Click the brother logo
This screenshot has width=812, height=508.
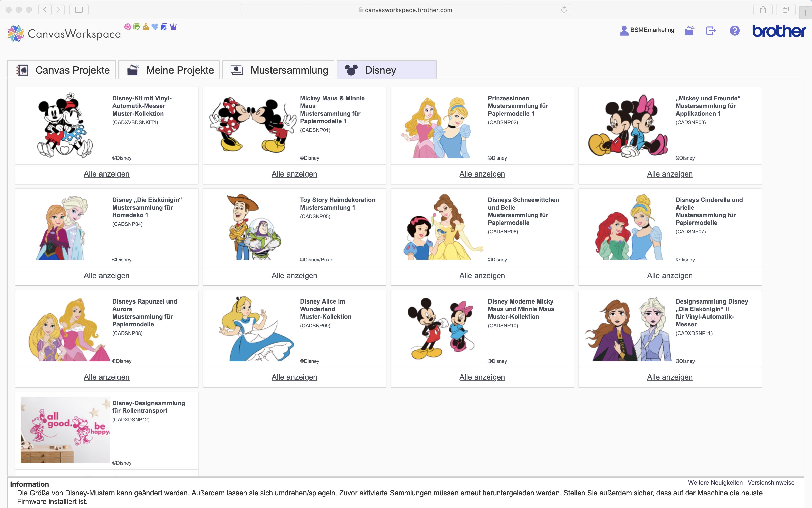pos(779,31)
